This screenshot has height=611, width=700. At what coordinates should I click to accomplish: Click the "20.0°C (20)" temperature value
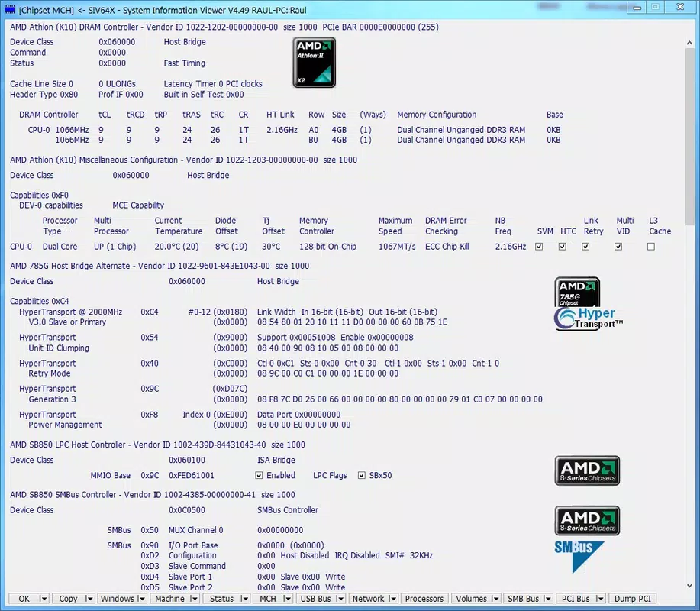point(176,247)
